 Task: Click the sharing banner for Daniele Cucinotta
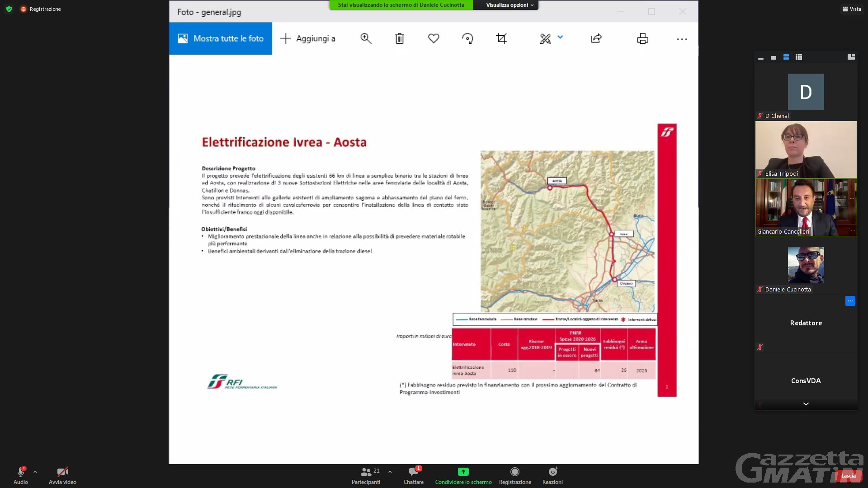pos(401,5)
